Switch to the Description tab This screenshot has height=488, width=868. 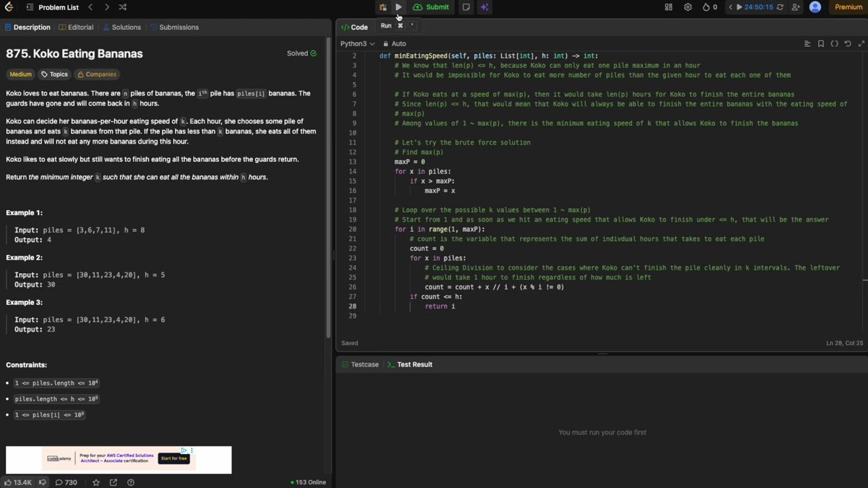[28, 27]
